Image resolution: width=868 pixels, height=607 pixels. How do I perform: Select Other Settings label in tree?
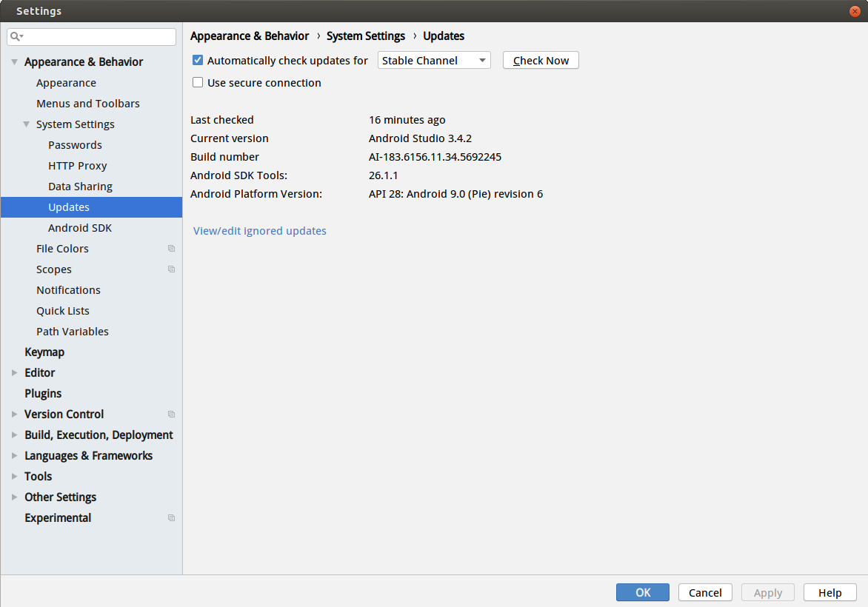click(60, 497)
